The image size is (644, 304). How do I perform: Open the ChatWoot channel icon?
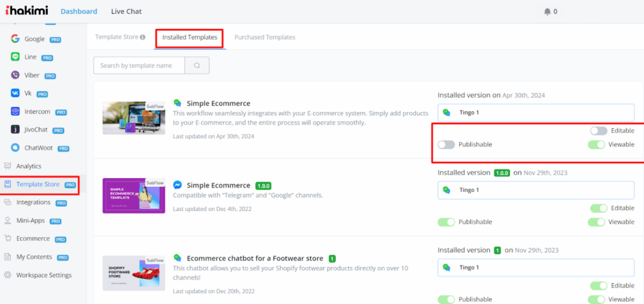tap(16, 148)
